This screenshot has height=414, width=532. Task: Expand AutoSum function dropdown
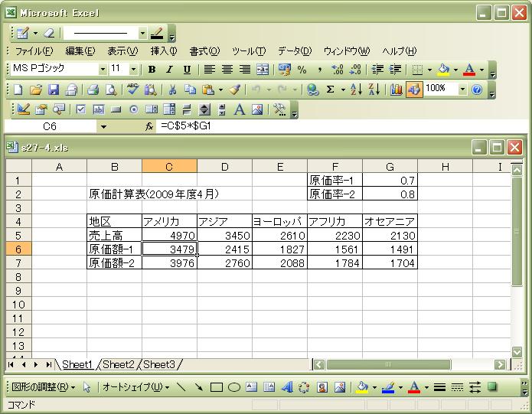click(x=343, y=90)
